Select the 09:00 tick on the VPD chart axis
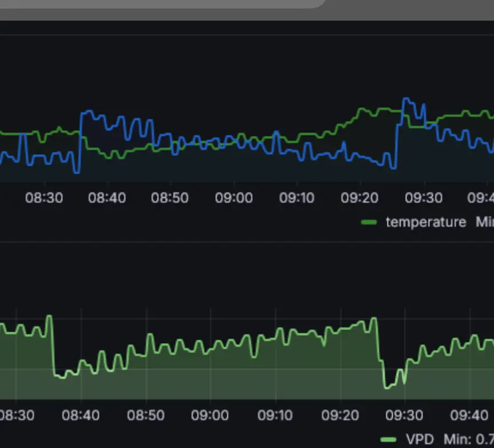The width and height of the screenshot is (494, 448). pos(210,415)
